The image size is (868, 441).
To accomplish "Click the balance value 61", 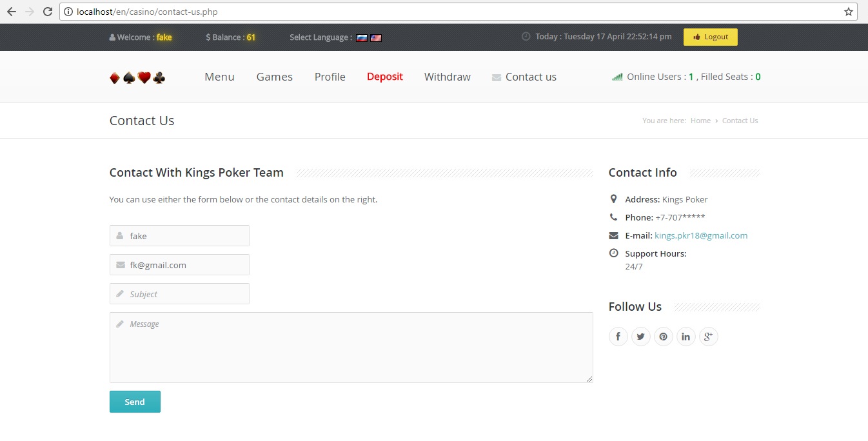I will pos(251,37).
